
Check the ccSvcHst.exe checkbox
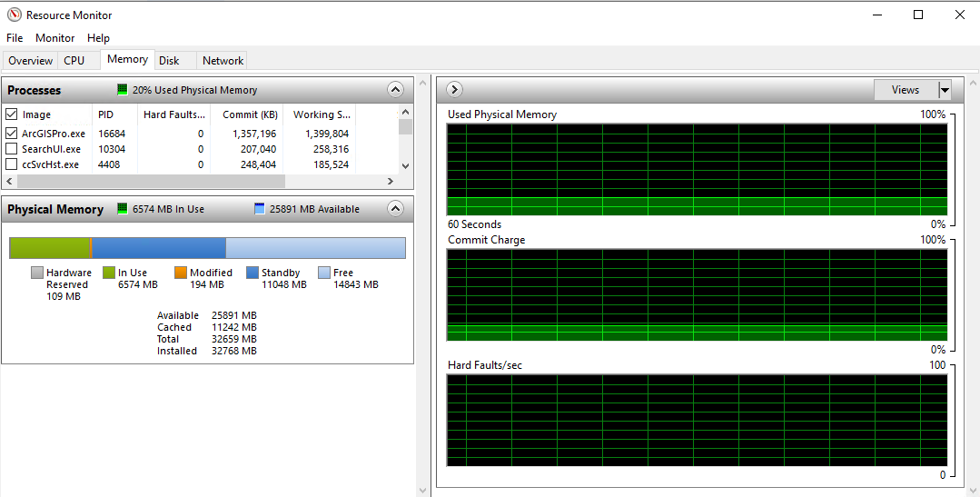pyautogui.click(x=11, y=164)
